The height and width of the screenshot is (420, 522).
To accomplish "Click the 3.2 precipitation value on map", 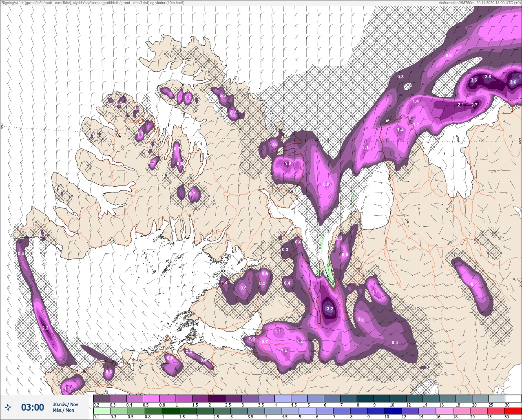I will pyautogui.click(x=330, y=309).
